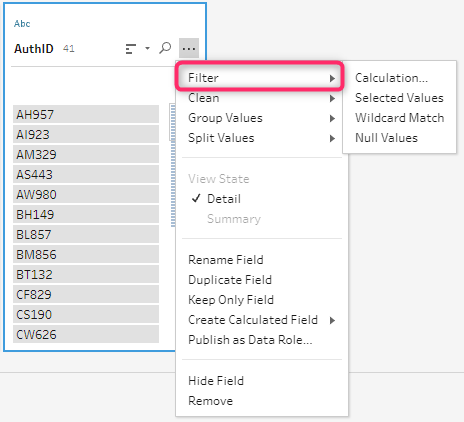Click the AuthID field name
Viewport: 464px width, 422px height.
[x=34, y=49]
